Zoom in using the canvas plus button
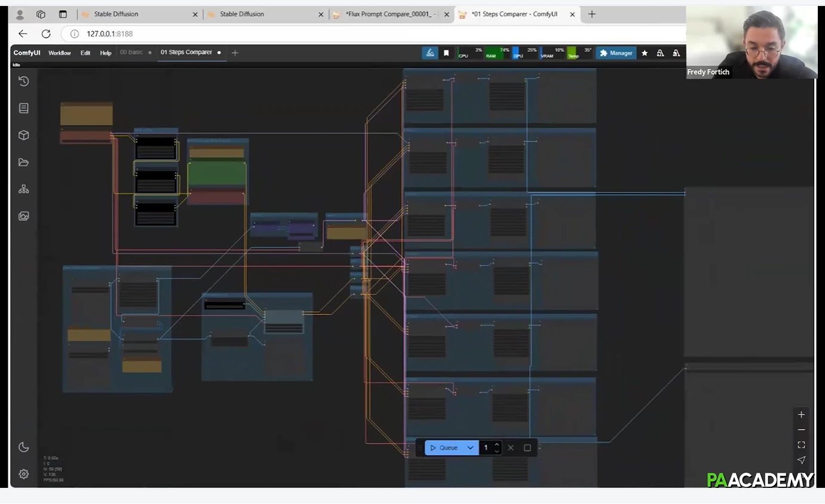 (x=801, y=414)
